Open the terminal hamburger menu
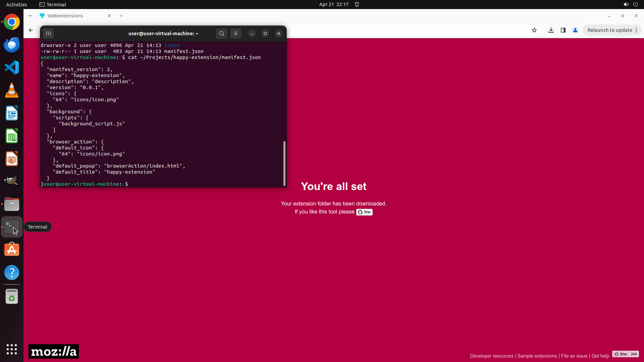The width and height of the screenshot is (644, 362). tap(236, 34)
